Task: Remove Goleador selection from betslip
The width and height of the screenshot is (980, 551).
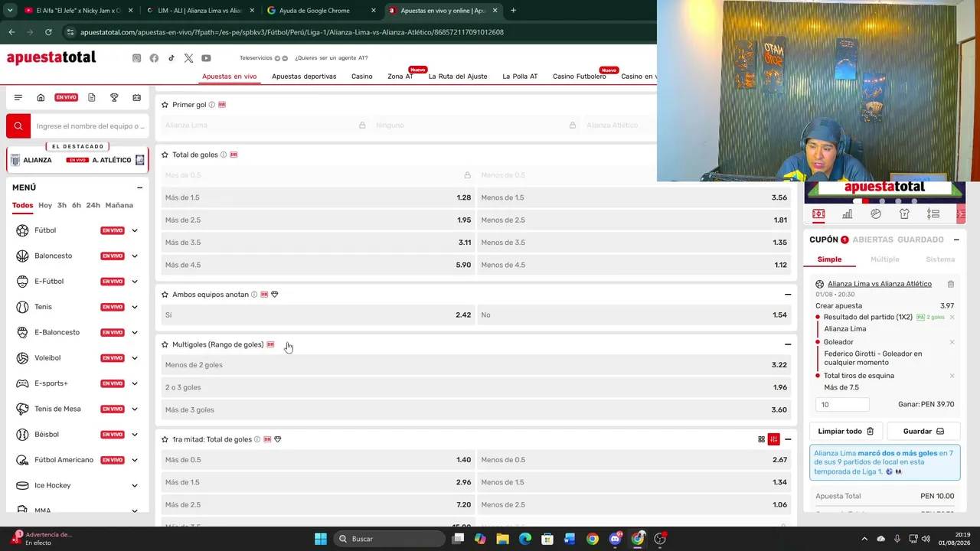Action: point(952,342)
